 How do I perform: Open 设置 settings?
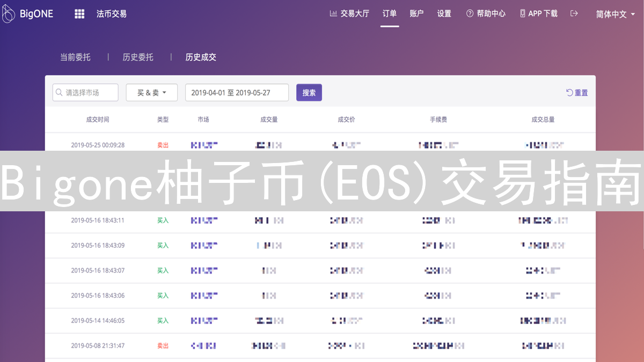tap(444, 14)
